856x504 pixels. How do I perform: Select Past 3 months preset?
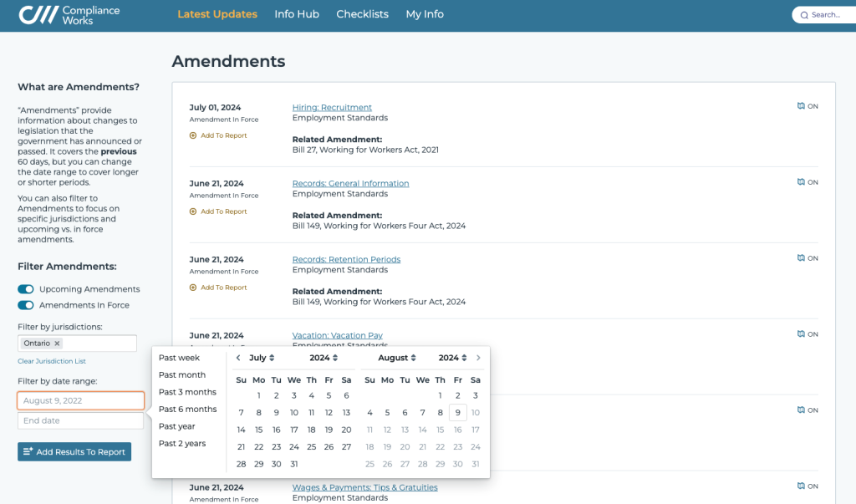(187, 392)
